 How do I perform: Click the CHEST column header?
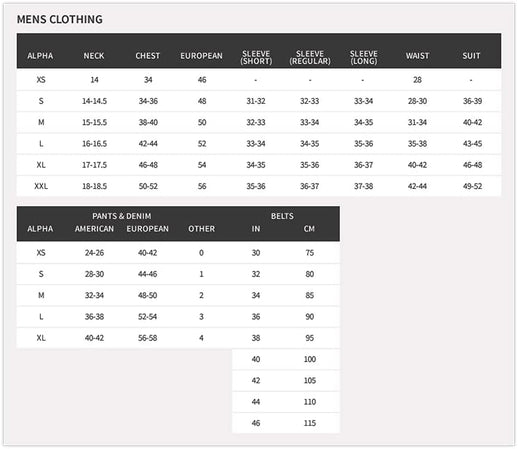click(x=148, y=56)
